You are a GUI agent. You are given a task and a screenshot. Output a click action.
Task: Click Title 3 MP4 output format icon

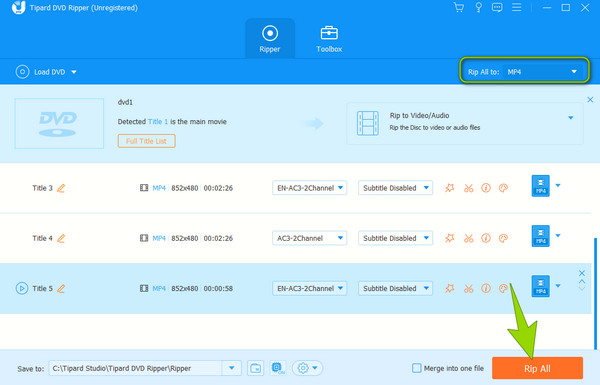[x=541, y=186]
